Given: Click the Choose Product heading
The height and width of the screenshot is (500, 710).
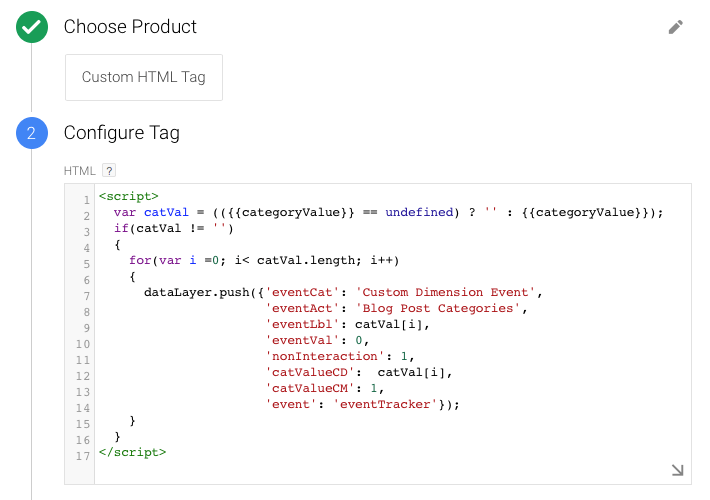Looking at the screenshot, I should [x=130, y=27].
